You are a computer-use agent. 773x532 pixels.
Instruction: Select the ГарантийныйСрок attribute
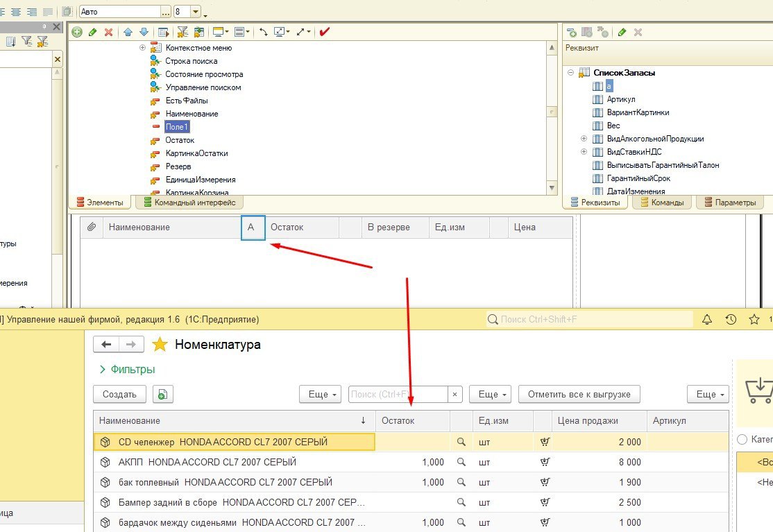(638, 178)
